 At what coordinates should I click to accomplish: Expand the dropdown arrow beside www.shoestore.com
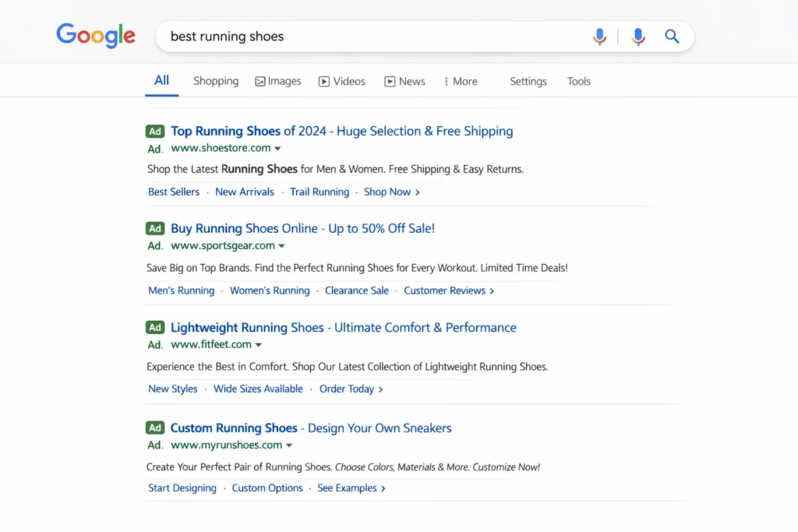tap(277, 149)
